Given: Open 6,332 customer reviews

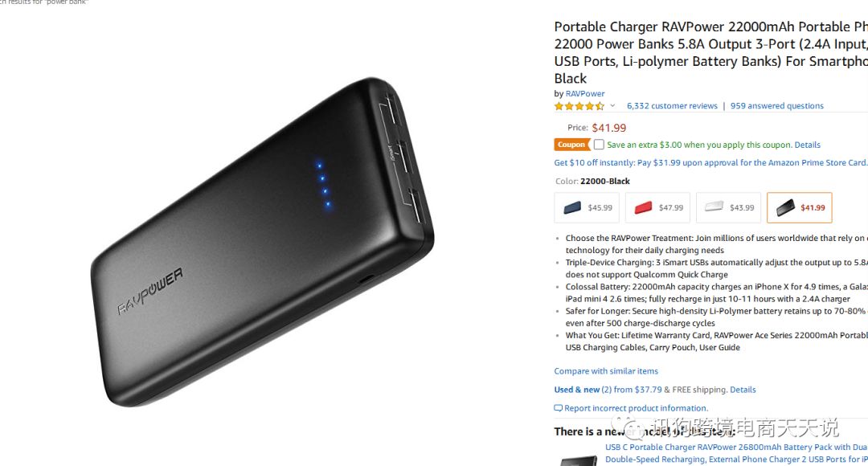Looking at the screenshot, I should pyautogui.click(x=672, y=106).
